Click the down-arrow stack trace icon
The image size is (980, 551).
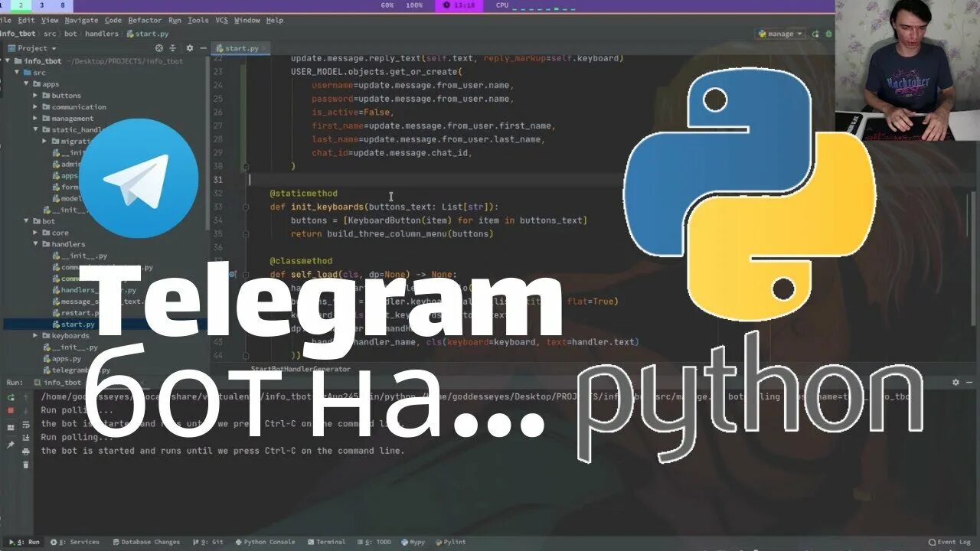26,410
